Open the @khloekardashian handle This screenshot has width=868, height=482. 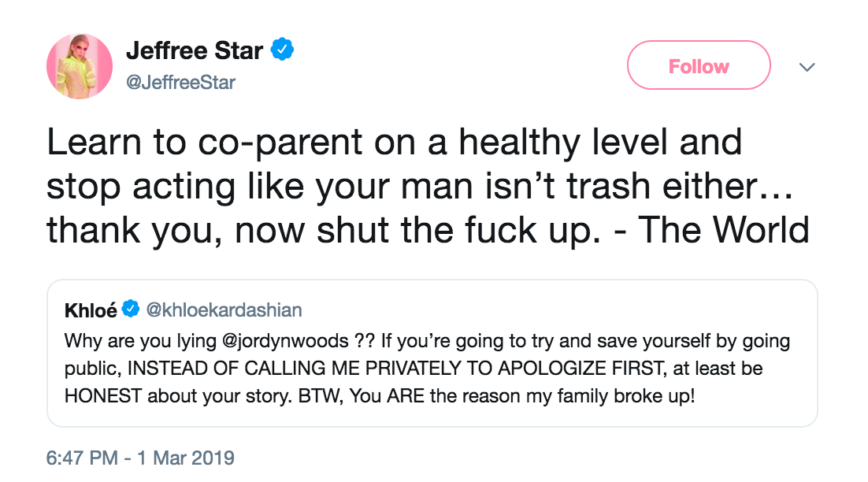coord(224,310)
